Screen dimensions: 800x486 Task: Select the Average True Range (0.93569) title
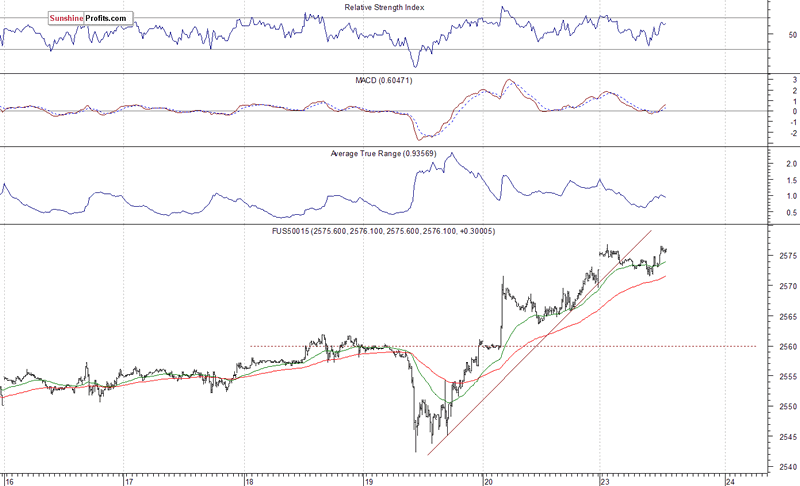(383, 154)
